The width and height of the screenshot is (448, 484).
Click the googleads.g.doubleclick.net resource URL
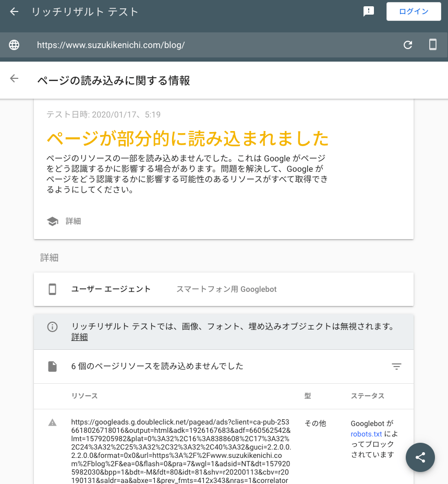point(181,451)
